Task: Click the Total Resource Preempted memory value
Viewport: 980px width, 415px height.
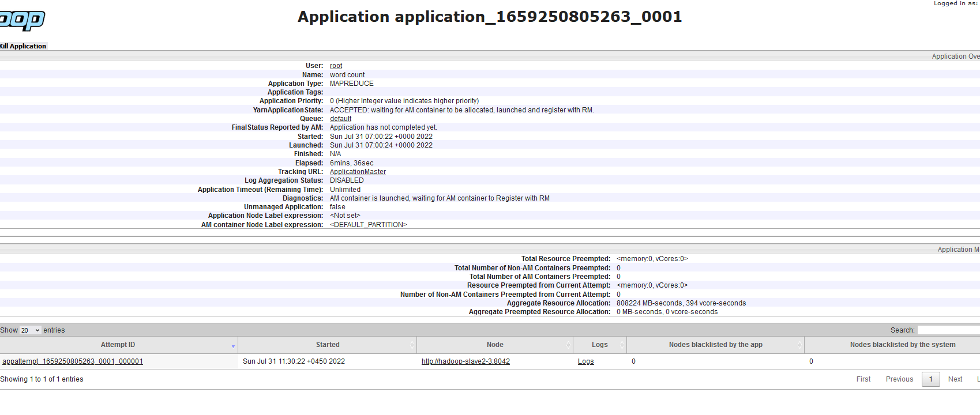Action: (x=652, y=259)
